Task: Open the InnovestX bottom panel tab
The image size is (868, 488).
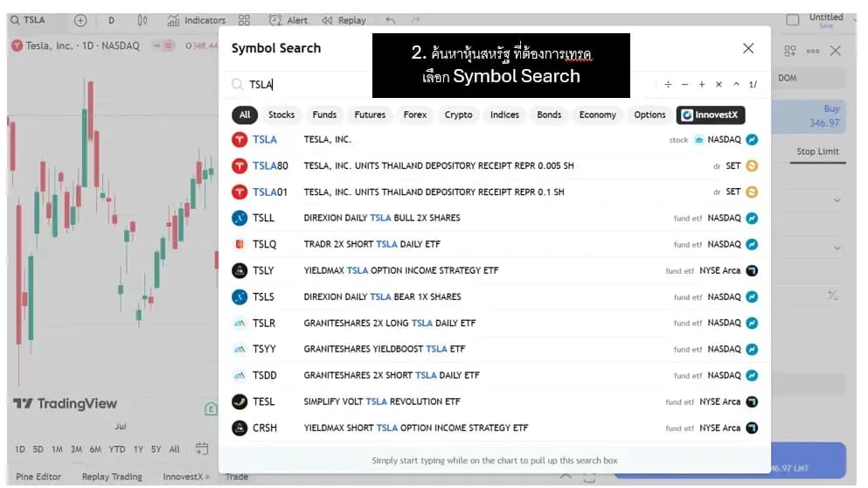Action: (x=185, y=477)
